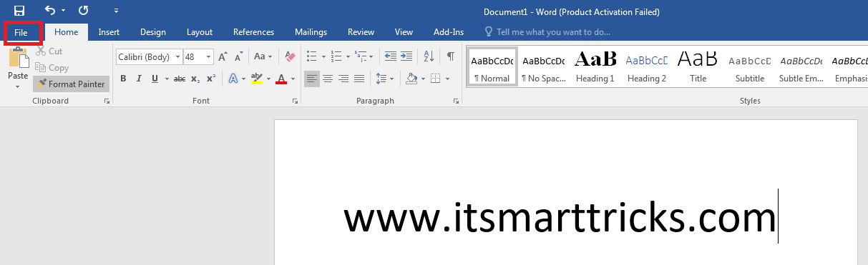The image size is (868, 265).
Task: Align text right
Action: click(x=343, y=79)
